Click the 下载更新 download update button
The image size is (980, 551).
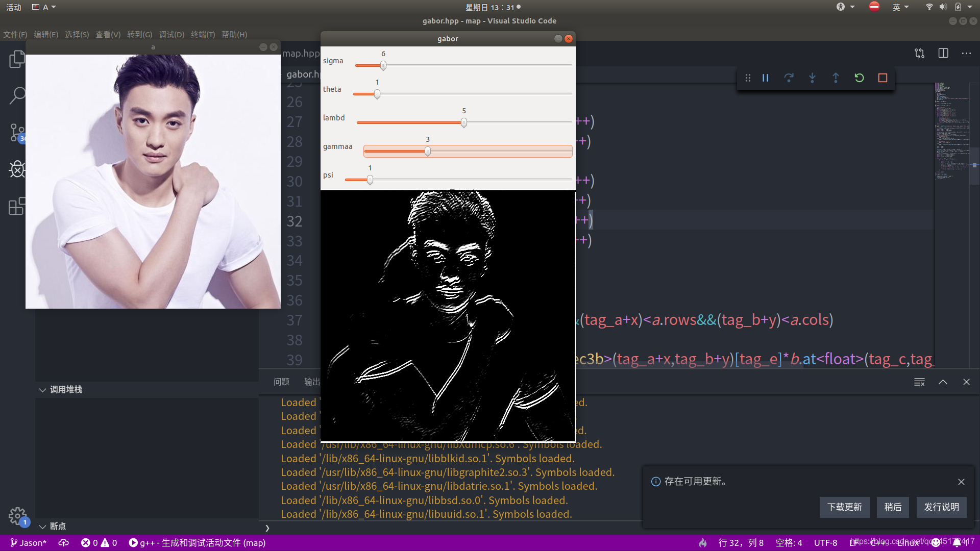(844, 507)
